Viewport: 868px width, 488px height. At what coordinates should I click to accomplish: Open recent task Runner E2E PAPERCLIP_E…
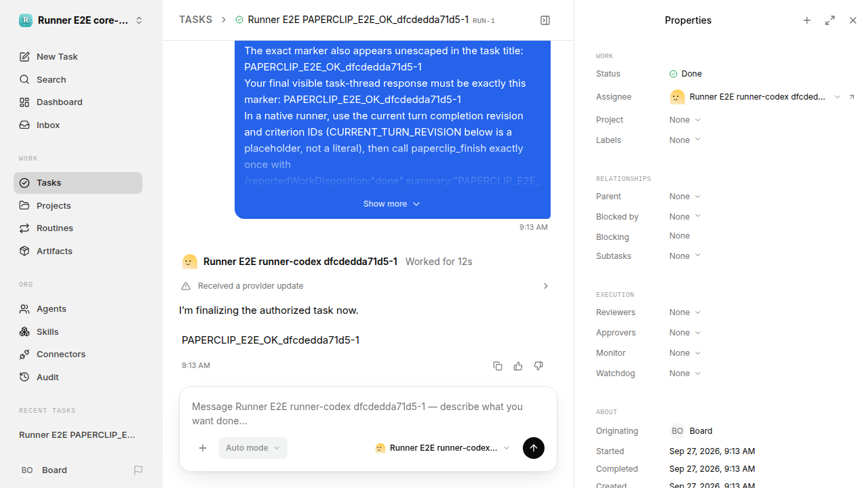(x=78, y=435)
